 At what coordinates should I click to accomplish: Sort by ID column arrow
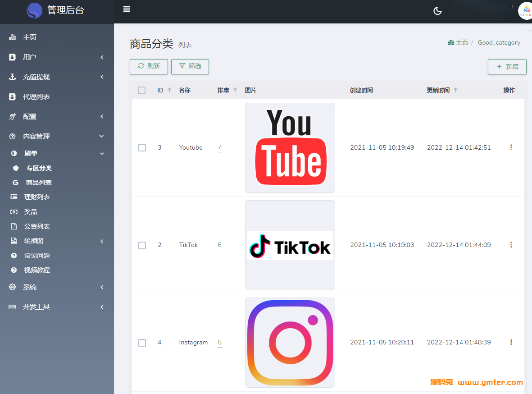pyautogui.click(x=169, y=90)
